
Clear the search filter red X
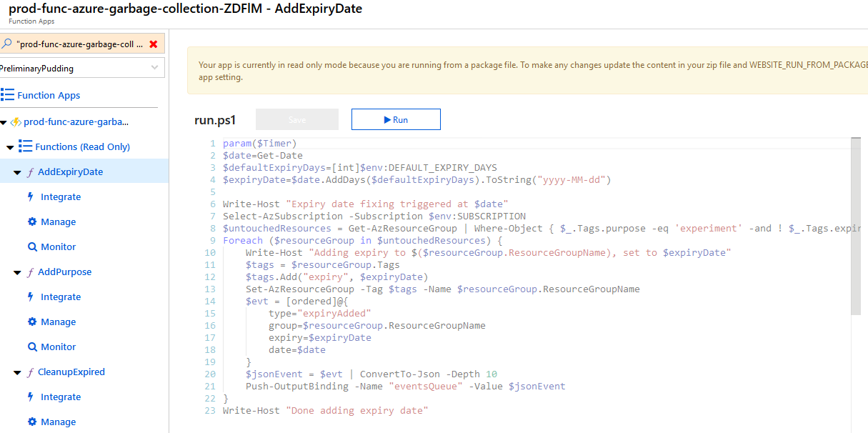tap(153, 44)
